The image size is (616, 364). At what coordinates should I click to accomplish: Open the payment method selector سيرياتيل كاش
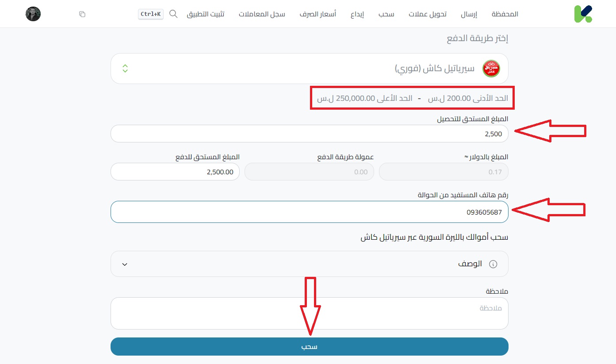pyautogui.click(x=310, y=69)
